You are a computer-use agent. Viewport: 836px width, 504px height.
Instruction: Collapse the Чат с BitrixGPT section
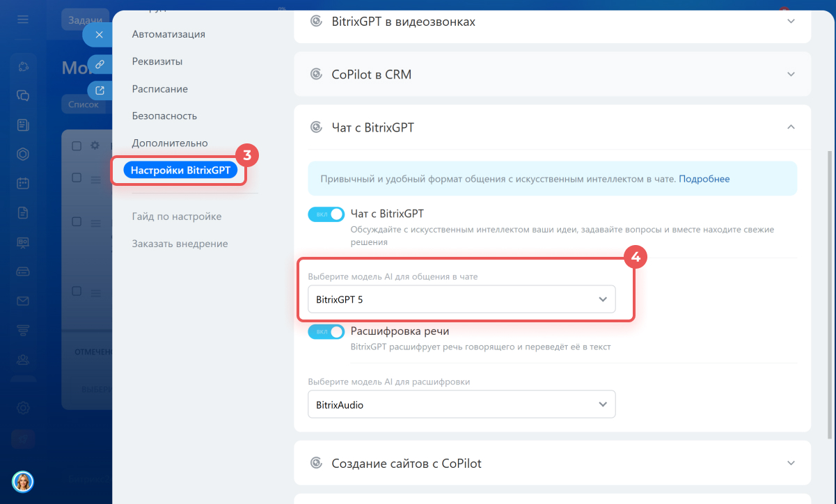(x=790, y=127)
